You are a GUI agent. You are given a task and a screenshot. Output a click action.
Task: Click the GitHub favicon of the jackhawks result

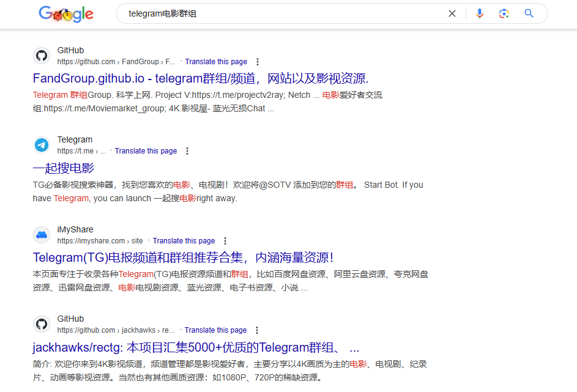42,324
